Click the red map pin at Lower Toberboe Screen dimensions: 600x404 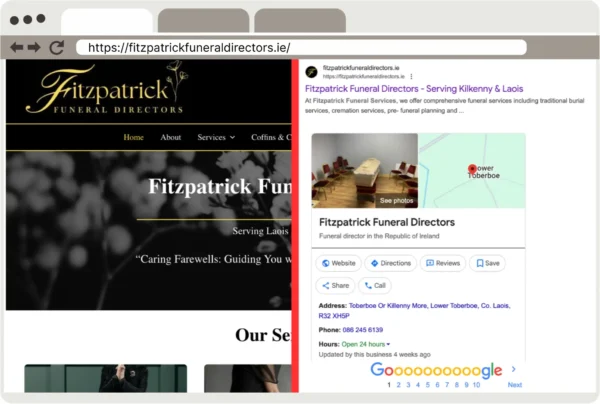[472, 169]
